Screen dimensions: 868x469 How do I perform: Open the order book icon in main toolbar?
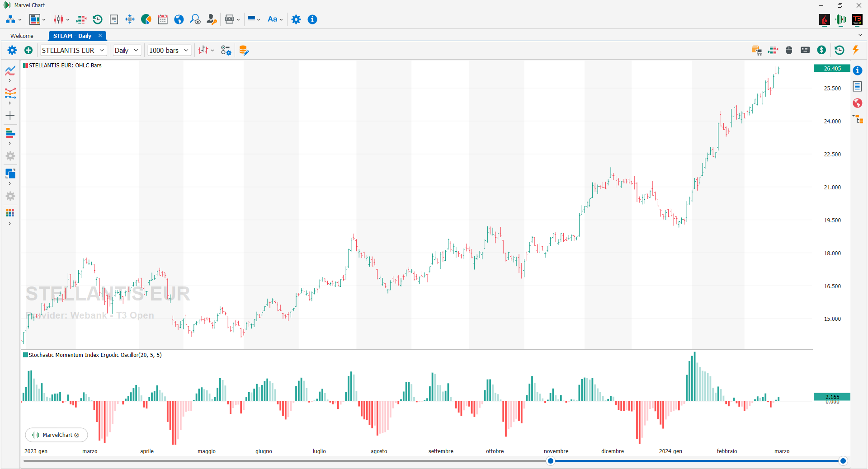pyautogui.click(x=81, y=19)
